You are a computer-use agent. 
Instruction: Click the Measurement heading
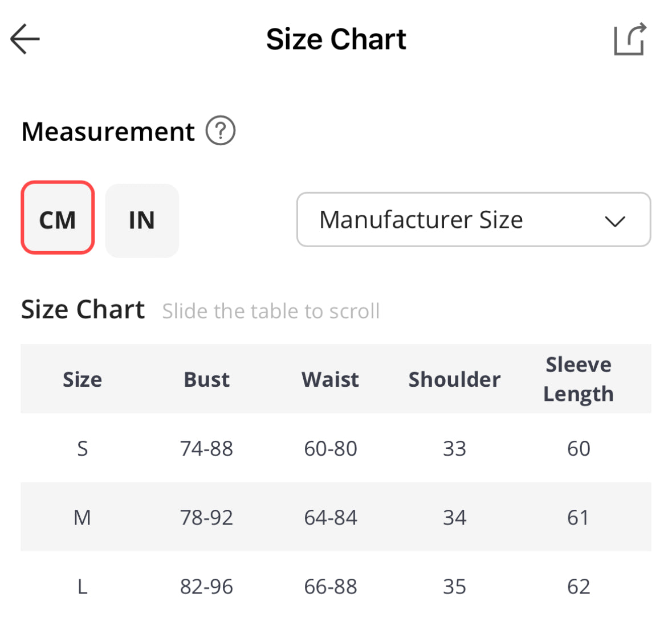coord(108,132)
